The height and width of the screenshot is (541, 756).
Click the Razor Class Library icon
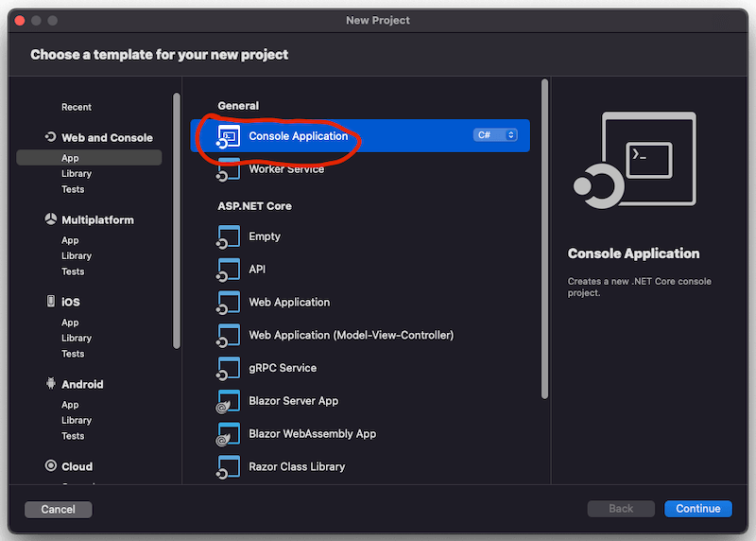click(x=228, y=466)
